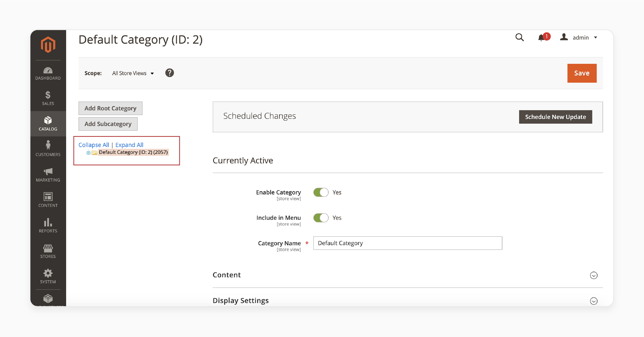Click the Save button
The height and width of the screenshot is (337, 644).
tap(582, 73)
